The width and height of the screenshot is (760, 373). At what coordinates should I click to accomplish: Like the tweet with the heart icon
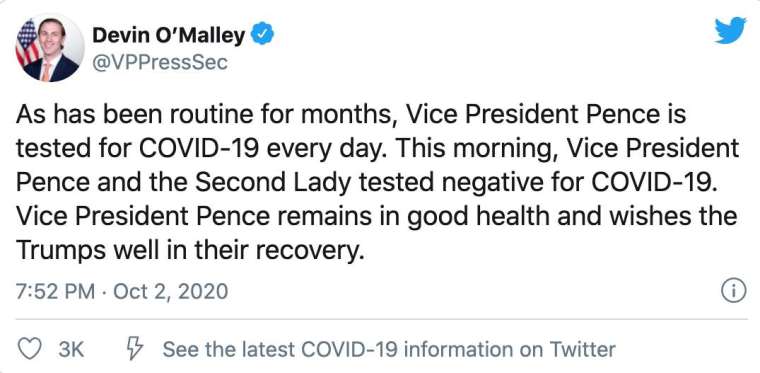tap(29, 349)
